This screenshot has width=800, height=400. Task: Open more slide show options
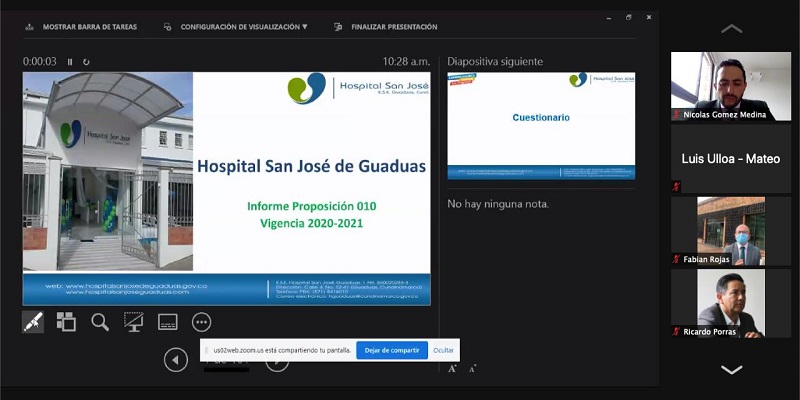click(202, 322)
